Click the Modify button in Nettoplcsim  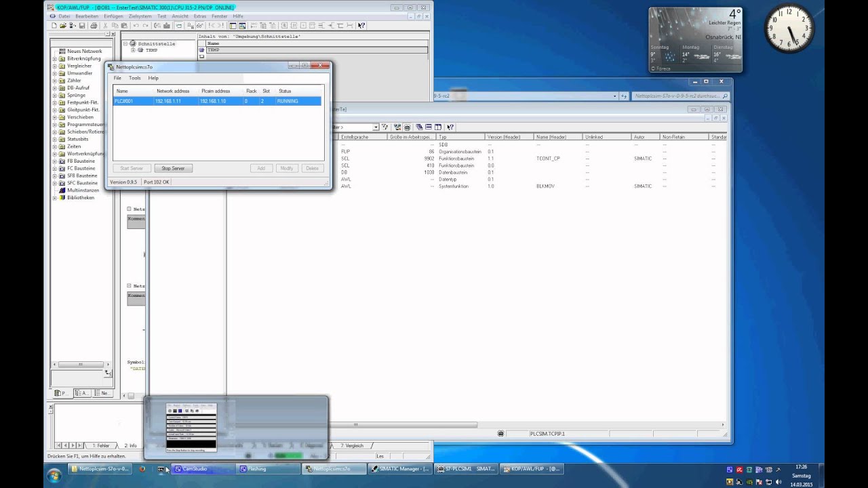(287, 168)
